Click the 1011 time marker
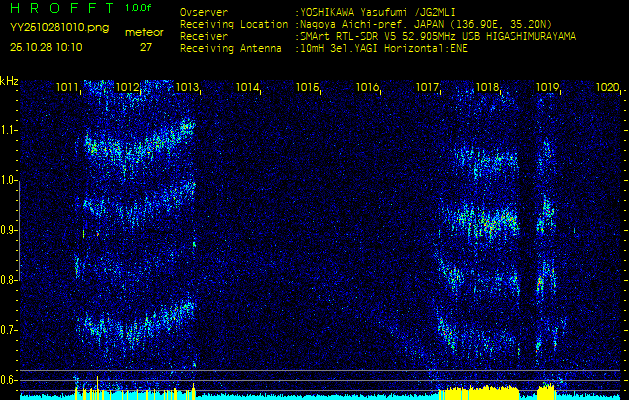 click(x=68, y=88)
